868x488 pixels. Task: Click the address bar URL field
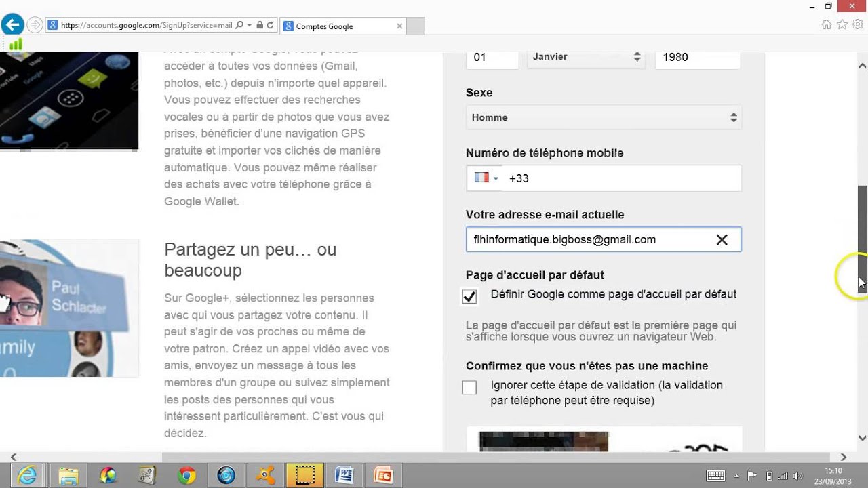coord(145,26)
